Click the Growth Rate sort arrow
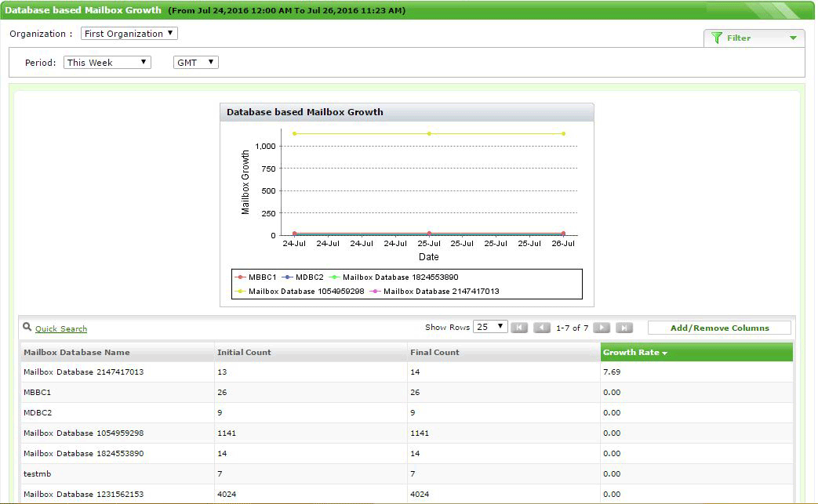 click(x=664, y=354)
